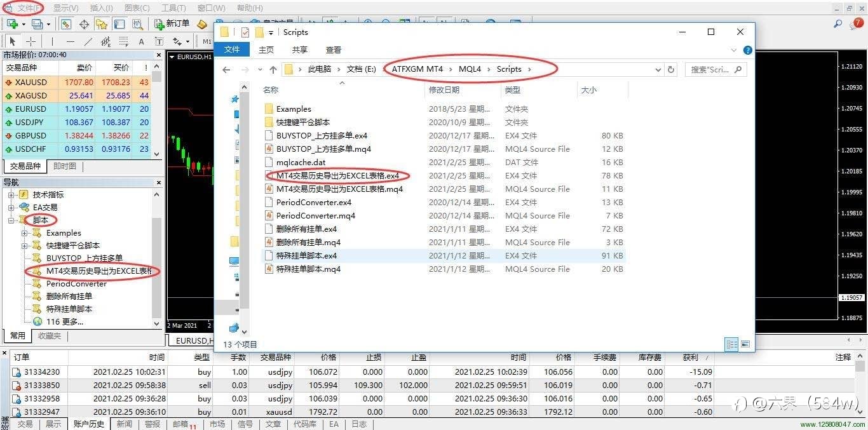Open the chart profiles icon
868x430 pixels.
pyautogui.click(x=37, y=24)
